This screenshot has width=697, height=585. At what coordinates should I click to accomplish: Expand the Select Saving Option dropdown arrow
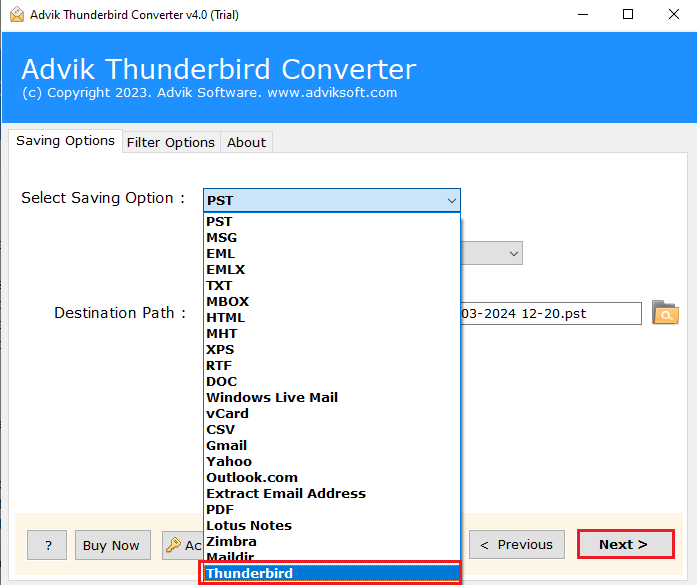tap(452, 200)
